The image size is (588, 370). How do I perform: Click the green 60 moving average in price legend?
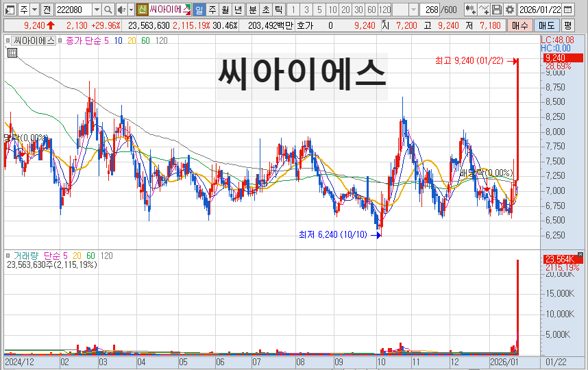[145, 40]
